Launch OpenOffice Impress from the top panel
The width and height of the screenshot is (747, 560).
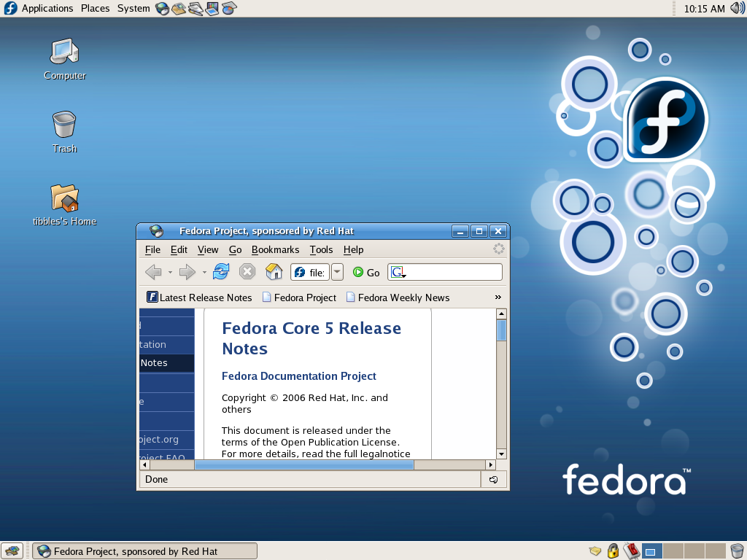[212, 9]
